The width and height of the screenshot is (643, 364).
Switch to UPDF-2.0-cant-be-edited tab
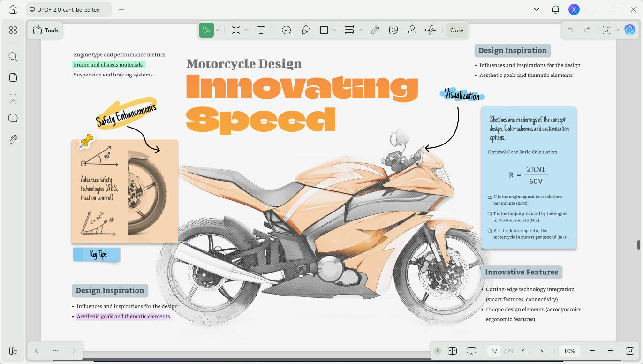(x=69, y=9)
